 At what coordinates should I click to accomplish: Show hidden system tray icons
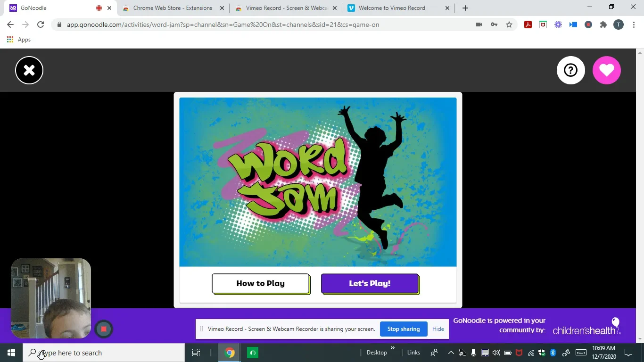coord(451,353)
